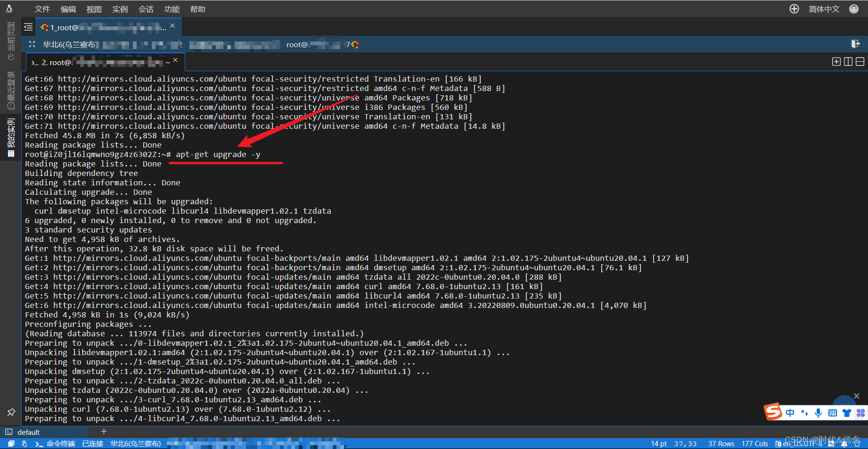Add a new terminal group with plus
The height and width of the screenshot is (449, 868).
coord(104,432)
